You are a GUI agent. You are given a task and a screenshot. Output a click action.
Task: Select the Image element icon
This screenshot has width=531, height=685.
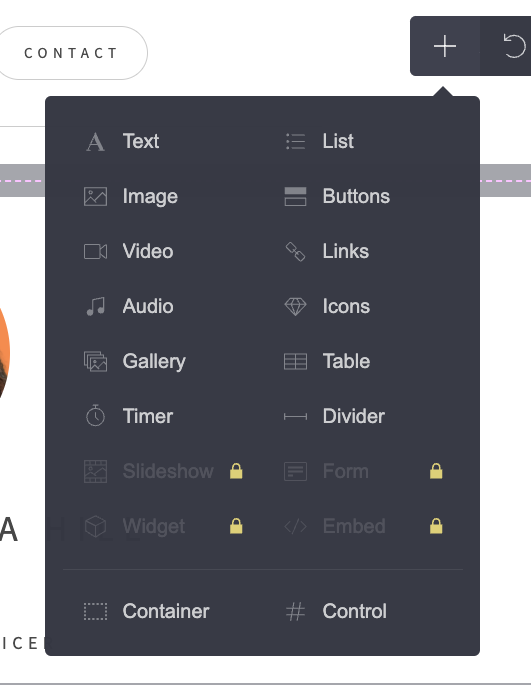[x=95, y=197]
